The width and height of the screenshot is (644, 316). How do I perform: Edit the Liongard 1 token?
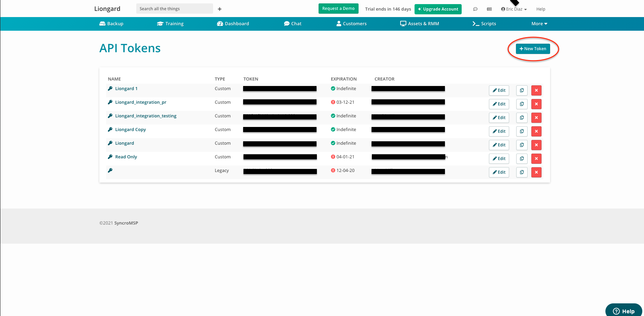point(499,90)
